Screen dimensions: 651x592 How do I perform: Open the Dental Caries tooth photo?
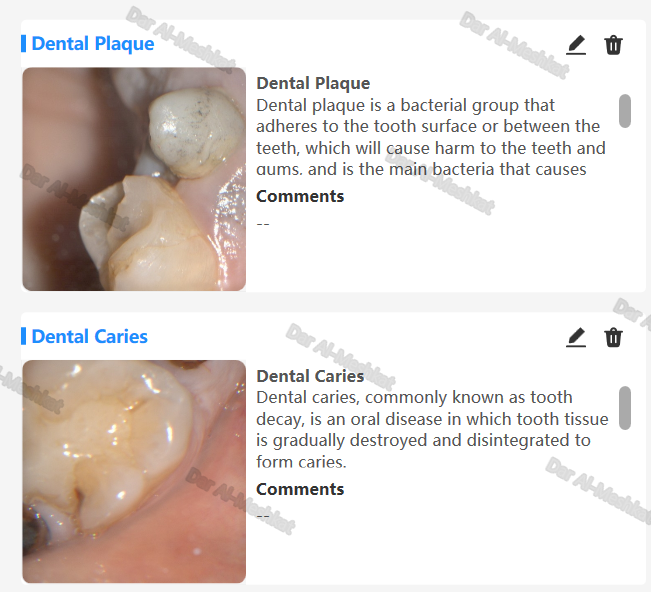(134, 471)
